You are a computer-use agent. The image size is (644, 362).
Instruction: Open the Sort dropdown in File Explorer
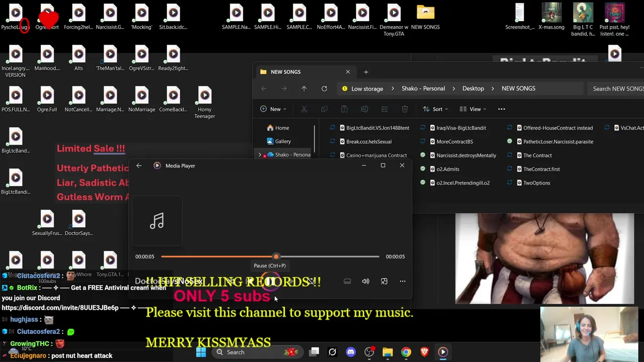[x=435, y=109]
